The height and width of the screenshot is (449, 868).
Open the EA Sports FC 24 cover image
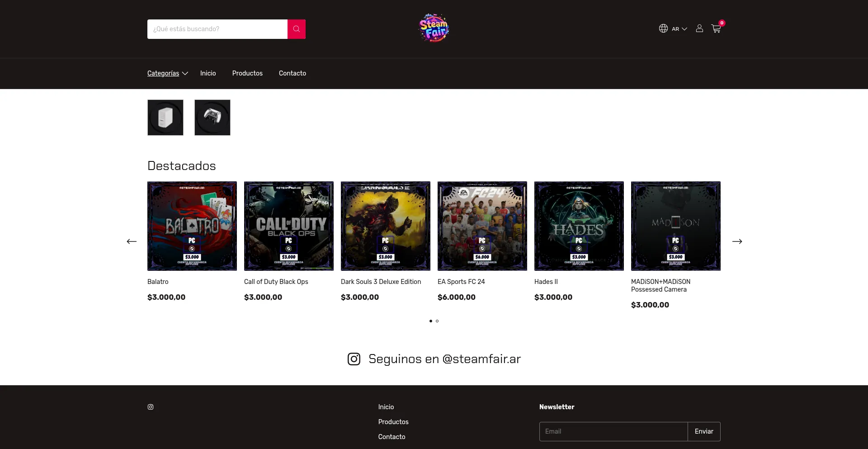482,226
